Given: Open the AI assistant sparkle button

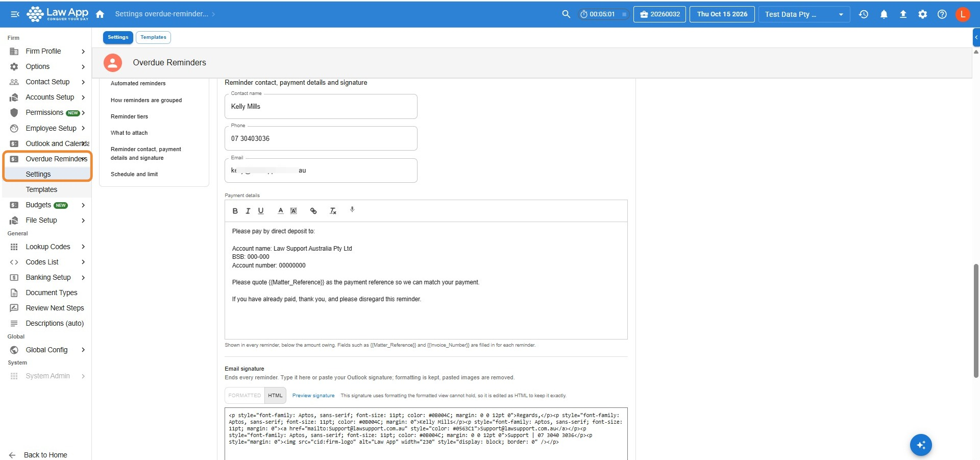Looking at the screenshot, I should 921,445.
